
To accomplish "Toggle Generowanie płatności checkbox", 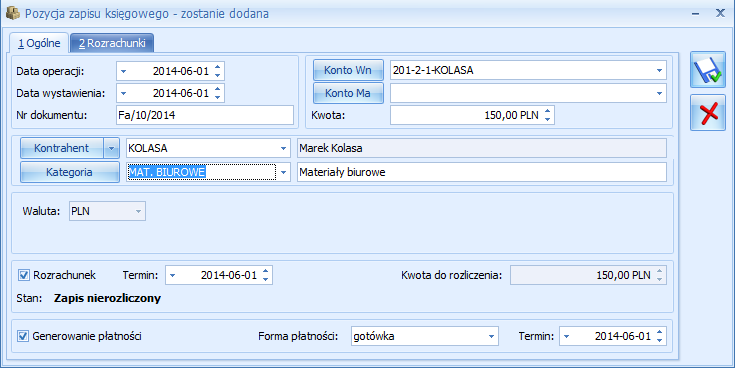I will pyautogui.click(x=23, y=336).
